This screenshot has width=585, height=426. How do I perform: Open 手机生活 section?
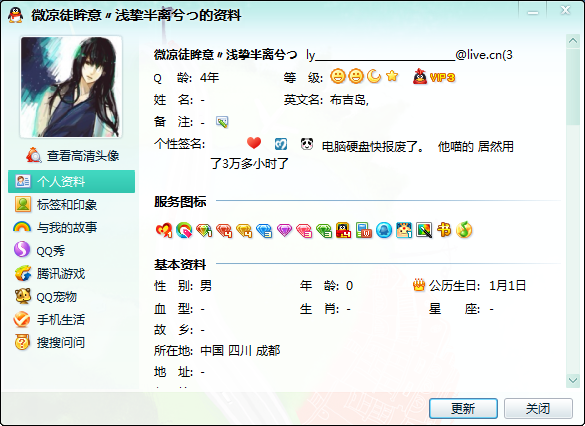pyautogui.click(x=49, y=319)
